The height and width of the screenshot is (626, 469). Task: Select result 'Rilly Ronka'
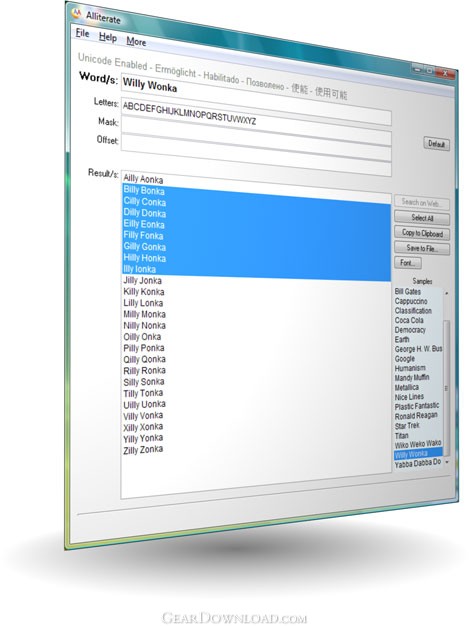[x=144, y=370]
